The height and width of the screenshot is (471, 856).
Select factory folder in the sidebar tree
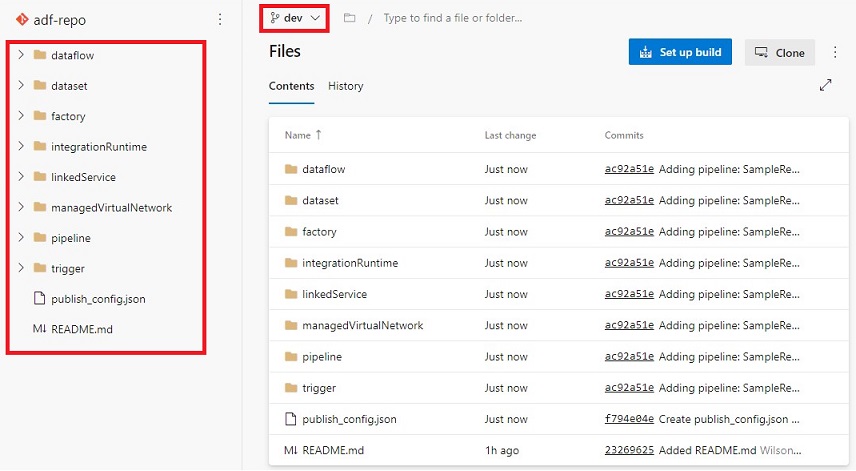(x=68, y=116)
